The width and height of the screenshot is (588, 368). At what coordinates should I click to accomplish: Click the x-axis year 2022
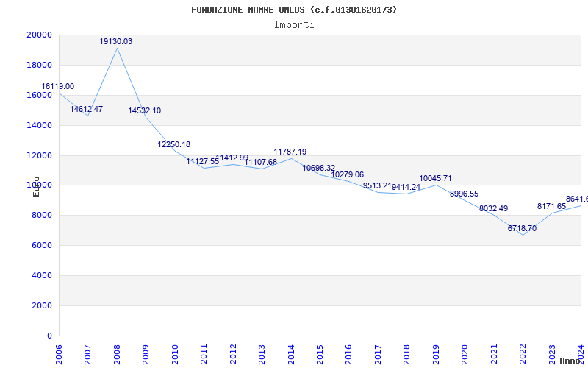click(x=523, y=354)
